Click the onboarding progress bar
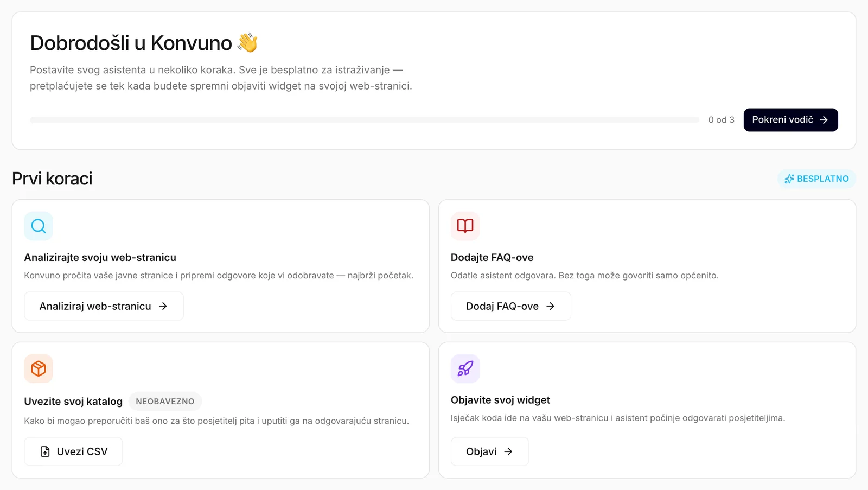Viewport: 868px width, 490px height. 365,120
